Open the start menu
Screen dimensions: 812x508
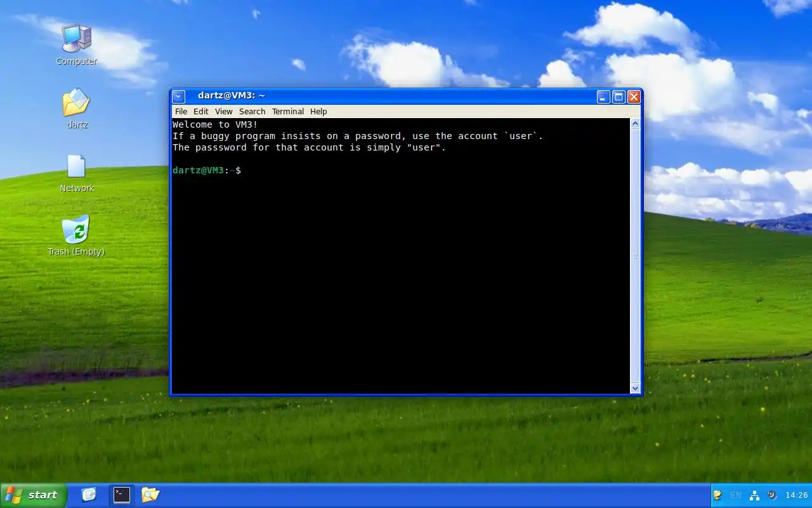click(33, 495)
